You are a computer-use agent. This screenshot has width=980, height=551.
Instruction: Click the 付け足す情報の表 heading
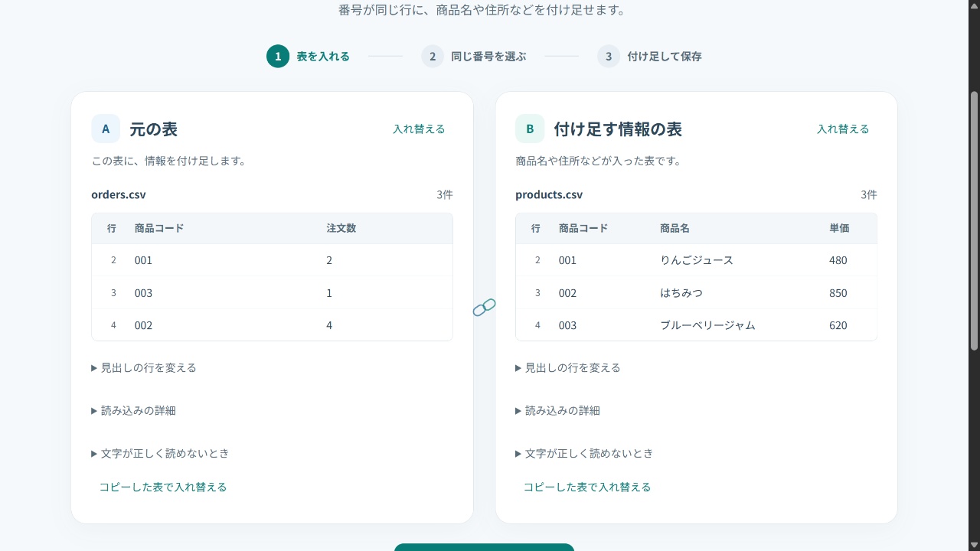point(618,129)
